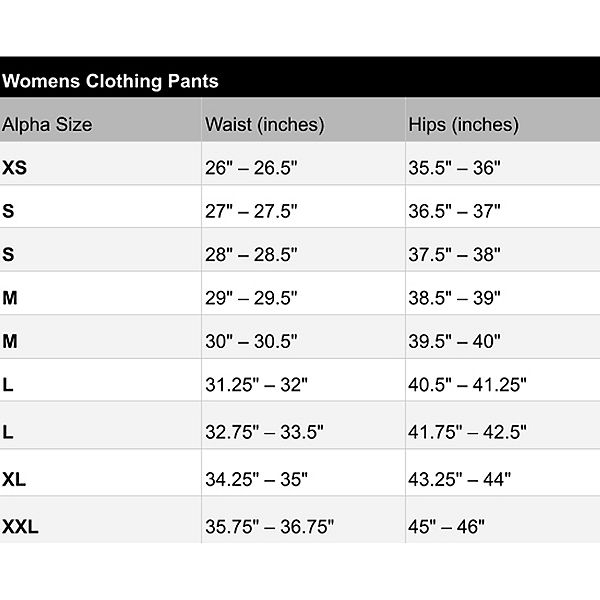Select the "Alpha Size" column header
The image size is (600, 600).
click(x=47, y=125)
